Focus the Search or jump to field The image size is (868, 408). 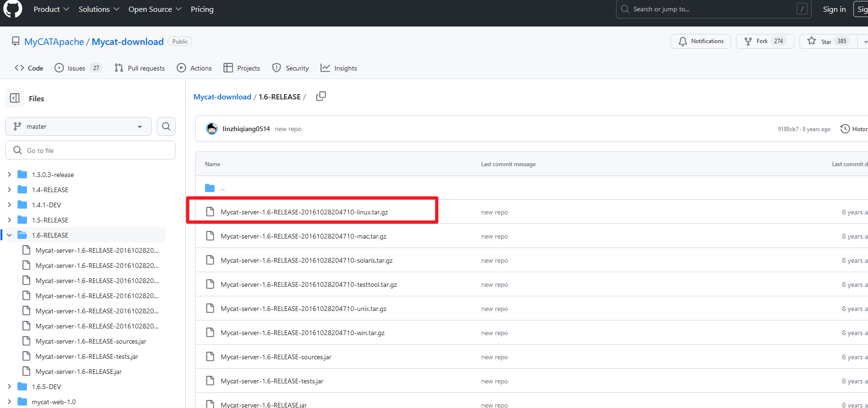click(x=714, y=9)
